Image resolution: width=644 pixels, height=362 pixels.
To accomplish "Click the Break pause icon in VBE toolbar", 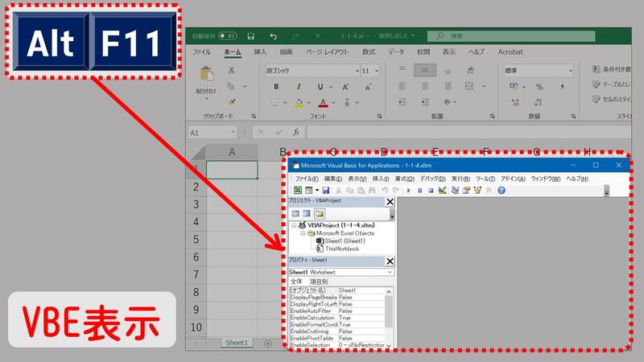I will 419,191.
